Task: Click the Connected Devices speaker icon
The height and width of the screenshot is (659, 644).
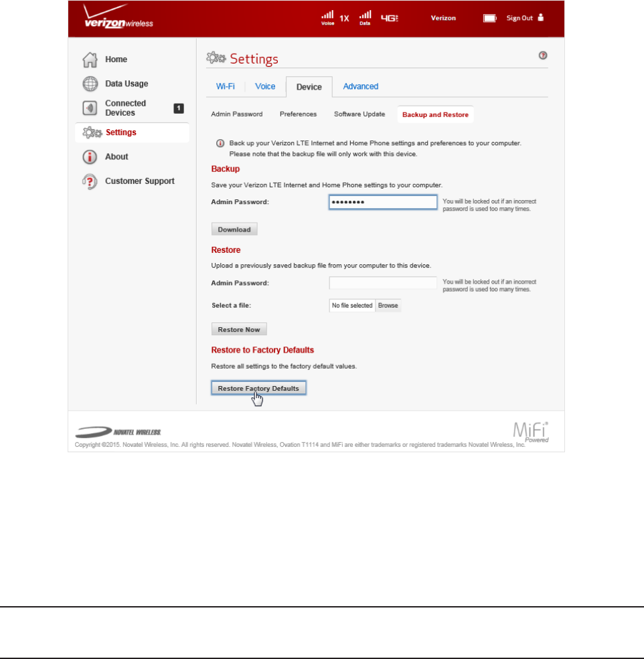Action: [x=90, y=108]
